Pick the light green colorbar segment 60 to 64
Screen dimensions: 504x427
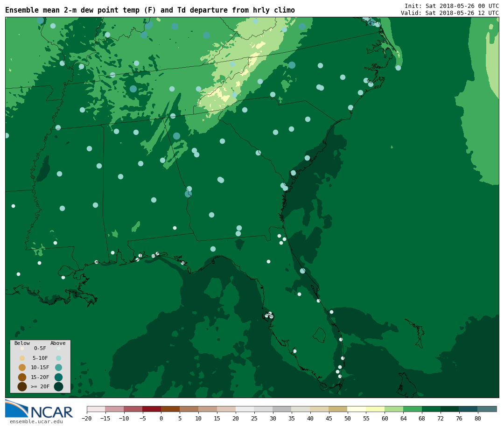[394, 409]
